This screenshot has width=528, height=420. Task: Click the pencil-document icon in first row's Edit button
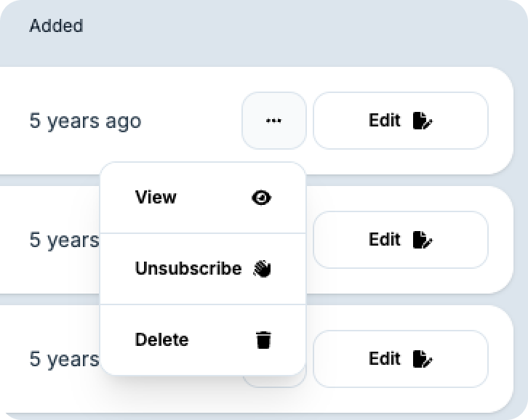point(423,121)
